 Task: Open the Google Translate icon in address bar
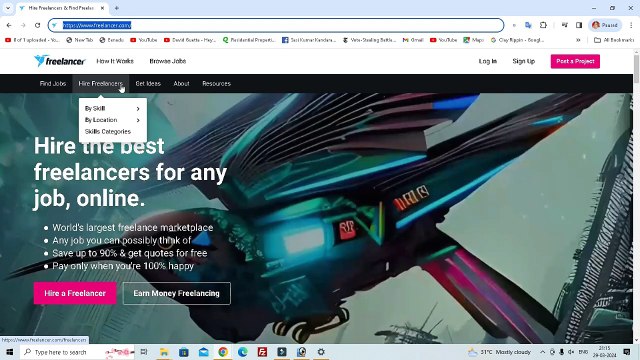[528, 25]
